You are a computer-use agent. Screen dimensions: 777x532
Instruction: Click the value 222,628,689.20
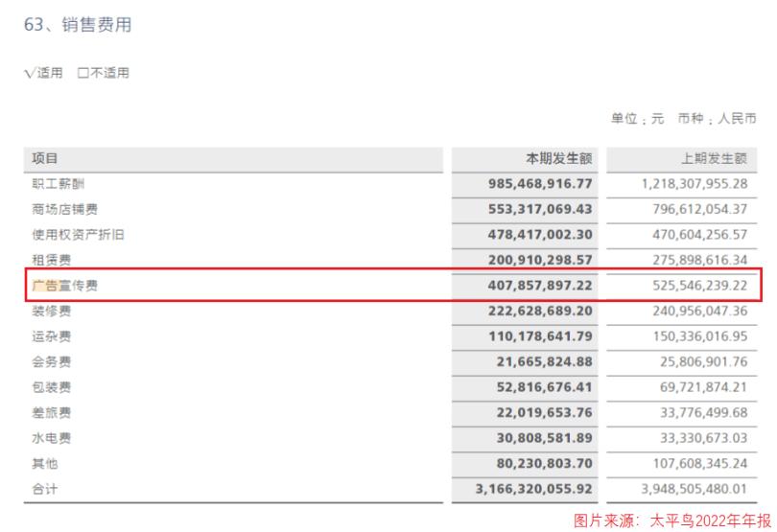[540, 312]
